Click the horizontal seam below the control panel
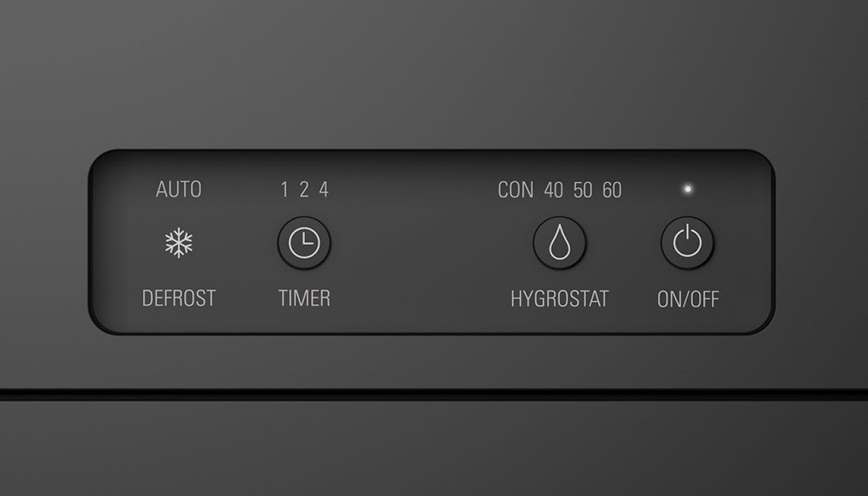 tap(434, 395)
